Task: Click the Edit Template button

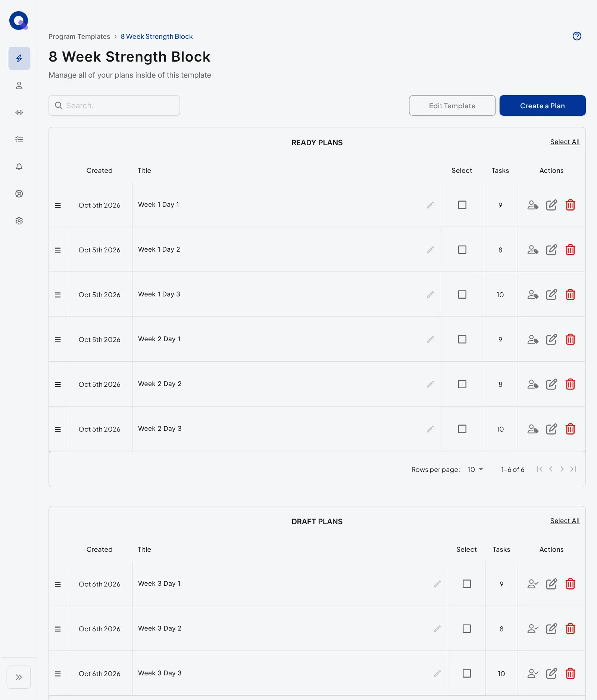Action: click(452, 106)
